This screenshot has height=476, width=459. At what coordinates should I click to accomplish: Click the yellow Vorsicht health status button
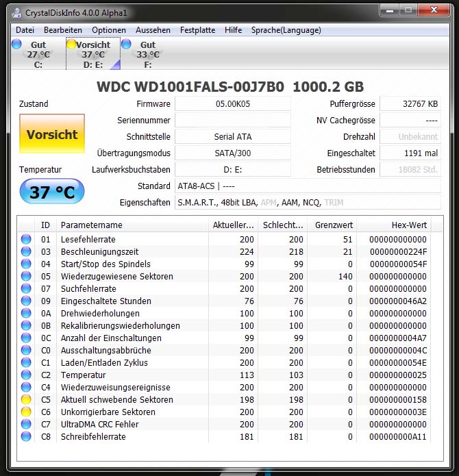click(x=52, y=134)
